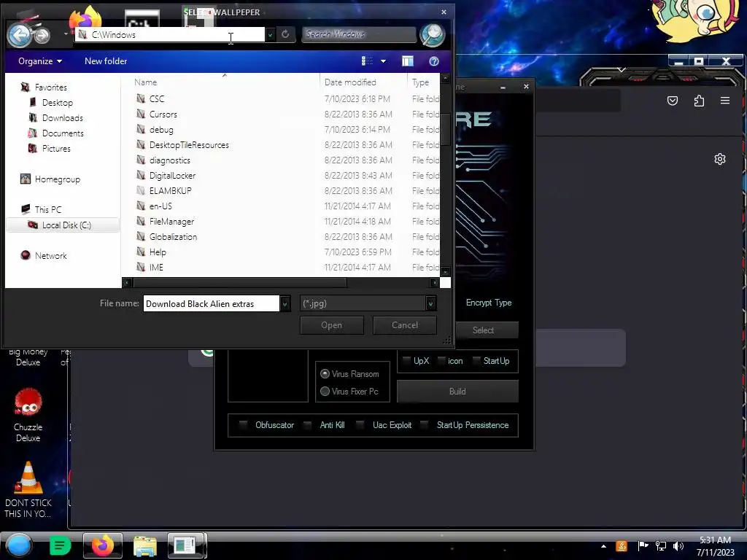This screenshot has height=560, width=747.
Task: Click the Start orb on taskbar
Action: [x=19, y=545]
